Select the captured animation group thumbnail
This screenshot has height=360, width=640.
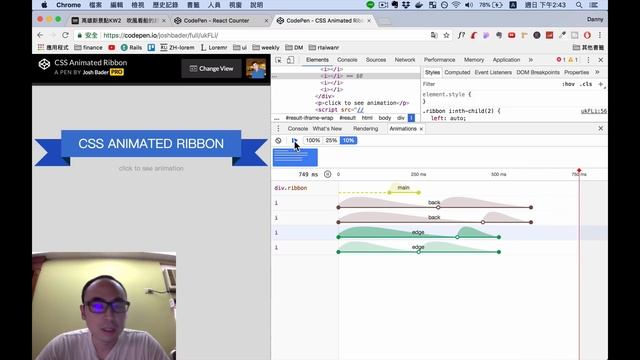point(295,158)
